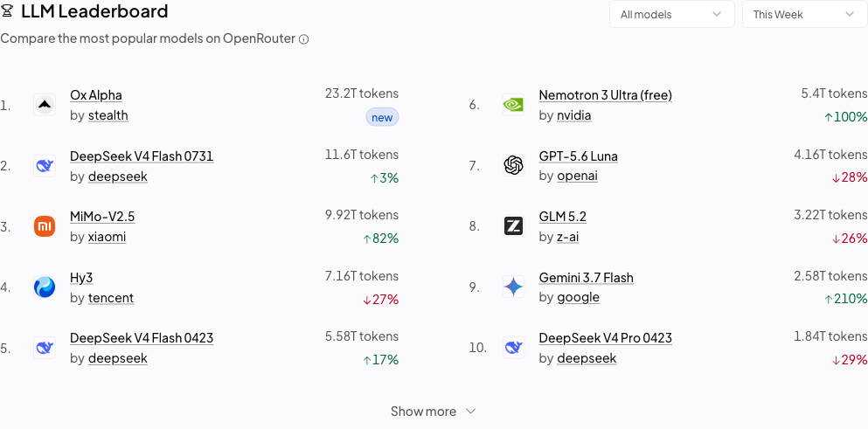This screenshot has width=868, height=429.
Task: Open the Gemini 3.7 Flash model link
Action: (587, 278)
